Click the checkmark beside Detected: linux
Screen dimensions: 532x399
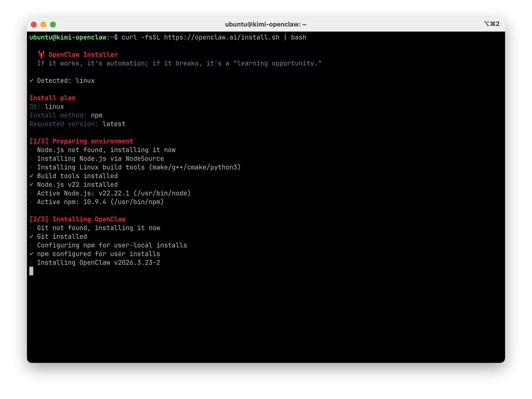pos(31,80)
